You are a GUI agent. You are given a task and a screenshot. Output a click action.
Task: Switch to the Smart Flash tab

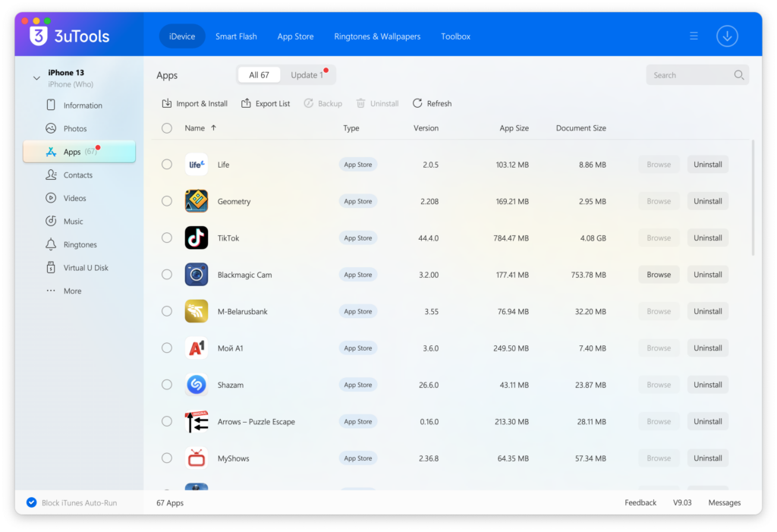pyautogui.click(x=236, y=36)
